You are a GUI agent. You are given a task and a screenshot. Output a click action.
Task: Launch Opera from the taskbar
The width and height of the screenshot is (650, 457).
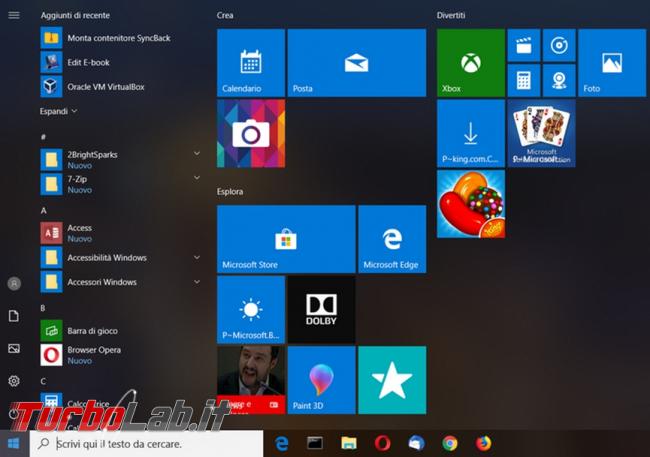tap(382, 444)
